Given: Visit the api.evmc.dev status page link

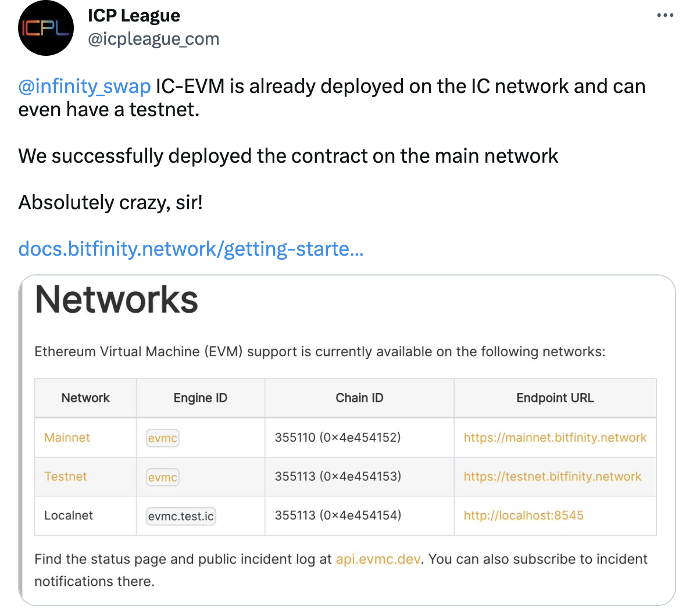Looking at the screenshot, I should (378, 559).
